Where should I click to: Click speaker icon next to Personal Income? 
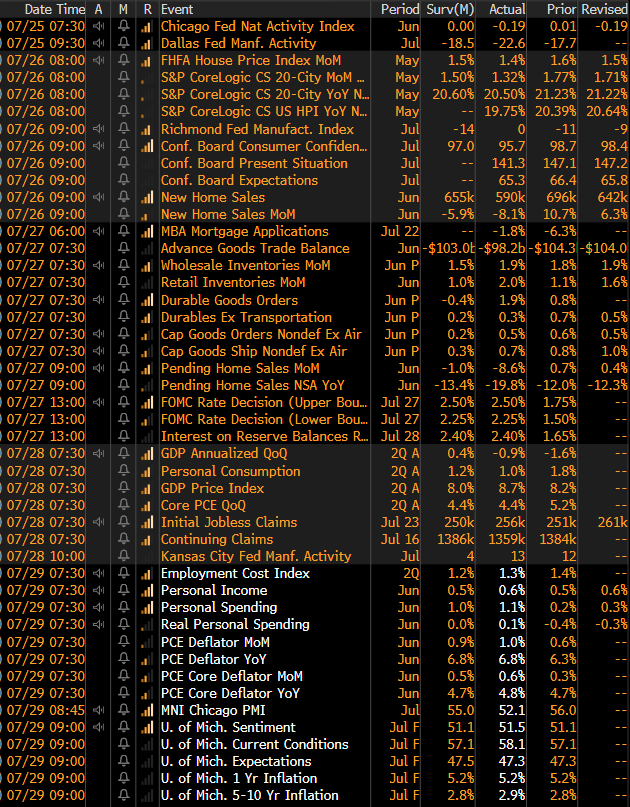98,590
